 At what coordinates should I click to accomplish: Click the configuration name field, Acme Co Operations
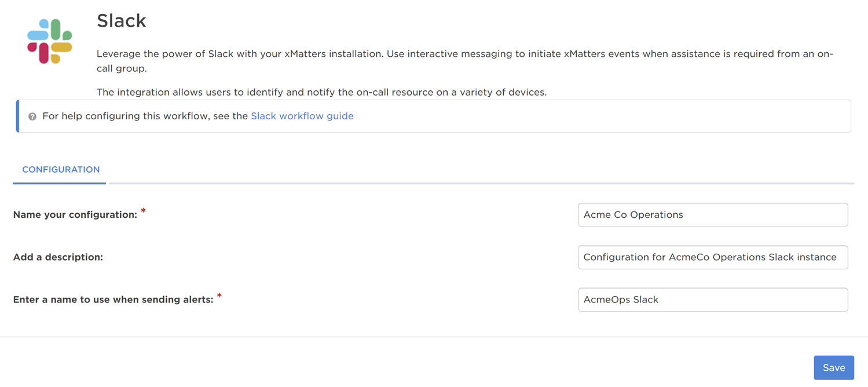[713, 215]
